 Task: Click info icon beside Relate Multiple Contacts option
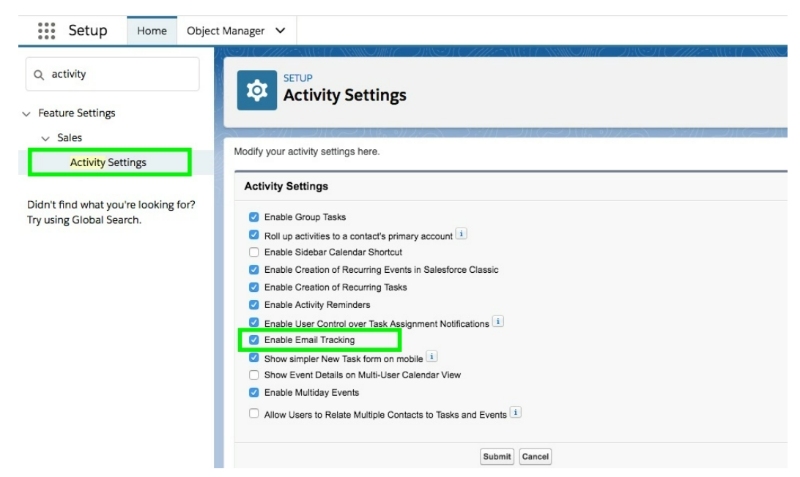coord(516,412)
